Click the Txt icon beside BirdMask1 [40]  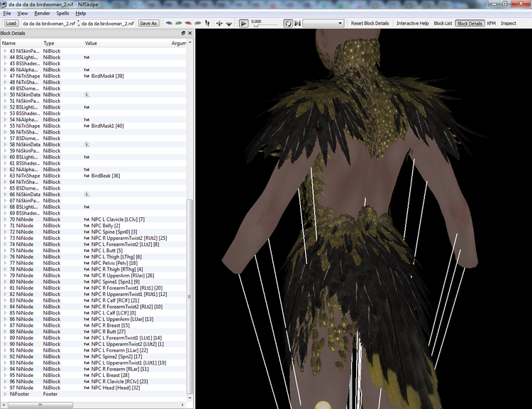point(87,126)
